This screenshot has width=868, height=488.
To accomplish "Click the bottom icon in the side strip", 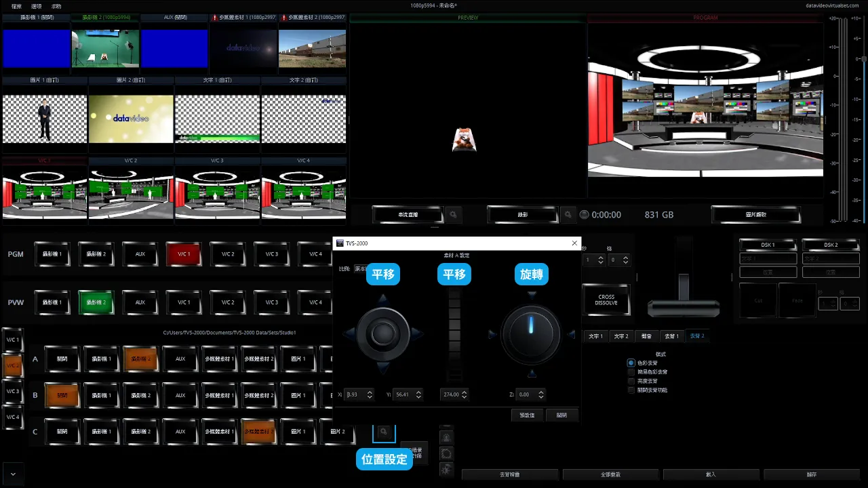I will click(446, 469).
